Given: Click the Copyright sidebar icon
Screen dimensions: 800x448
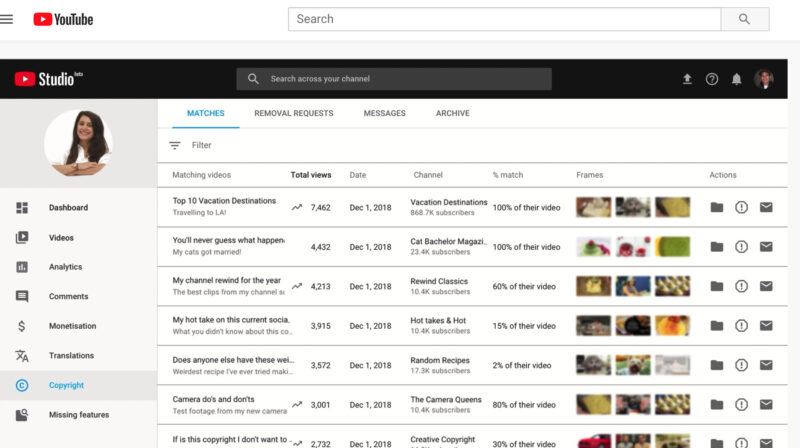Looking at the screenshot, I should 22,385.
